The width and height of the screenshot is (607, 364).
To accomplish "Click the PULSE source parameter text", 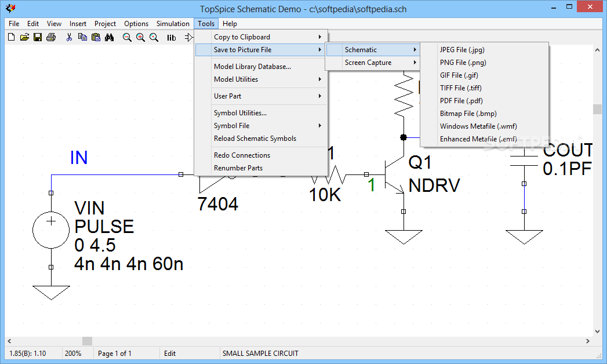I will tap(104, 227).
